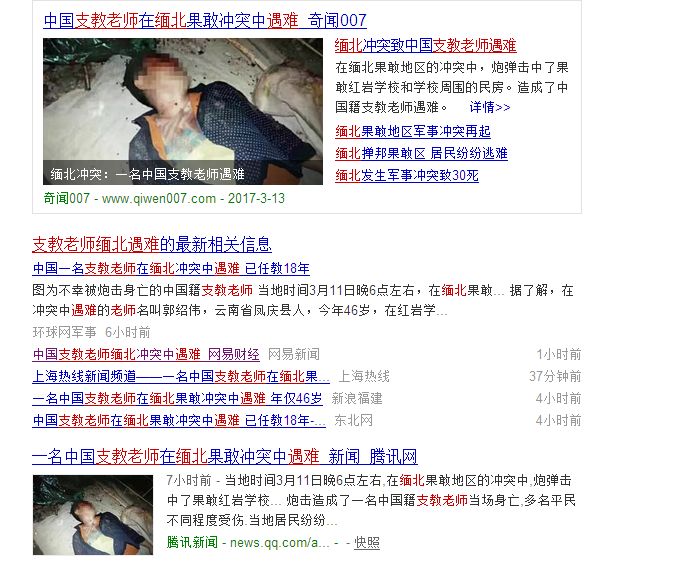Open article 中国一名支教老师在缅北冲突中遇难 已任教18年
The image size is (682, 562).
pos(171,268)
